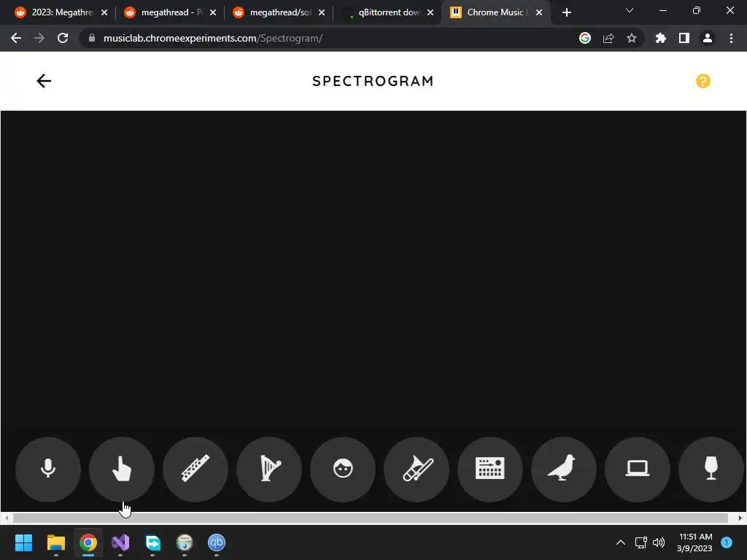This screenshot has width=747, height=560.
Task: Open qBittorrent from the taskbar
Action: pyautogui.click(x=216, y=542)
